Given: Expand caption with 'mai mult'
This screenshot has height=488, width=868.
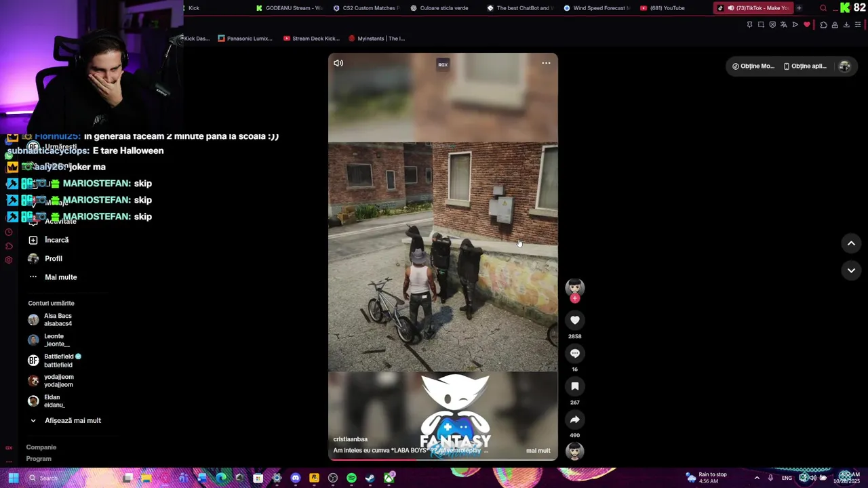Looking at the screenshot, I should pyautogui.click(x=538, y=451).
